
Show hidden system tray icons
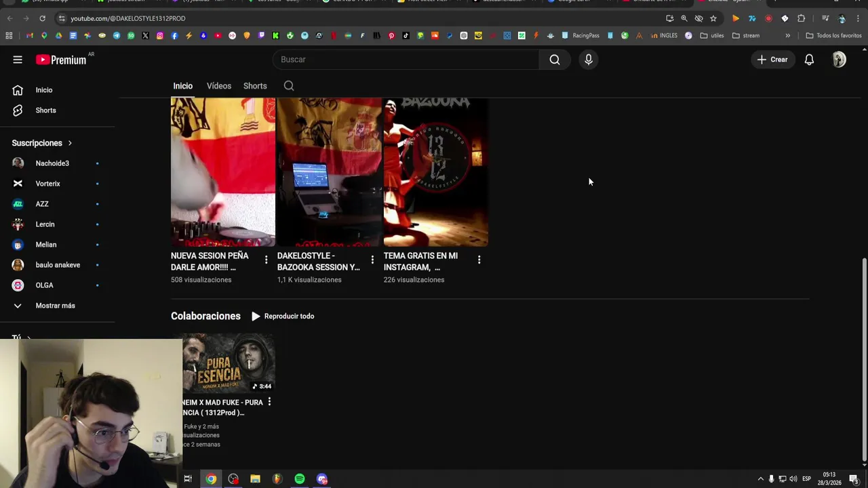coord(760,479)
